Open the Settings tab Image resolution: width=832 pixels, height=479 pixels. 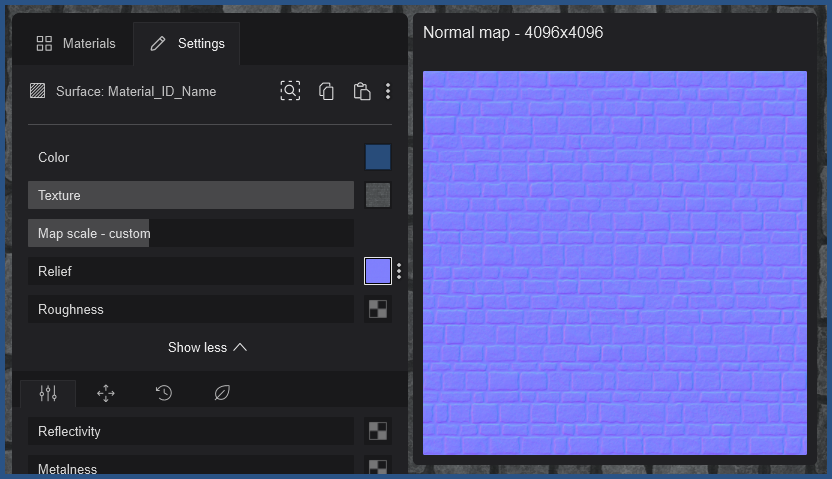[x=187, y=43]
